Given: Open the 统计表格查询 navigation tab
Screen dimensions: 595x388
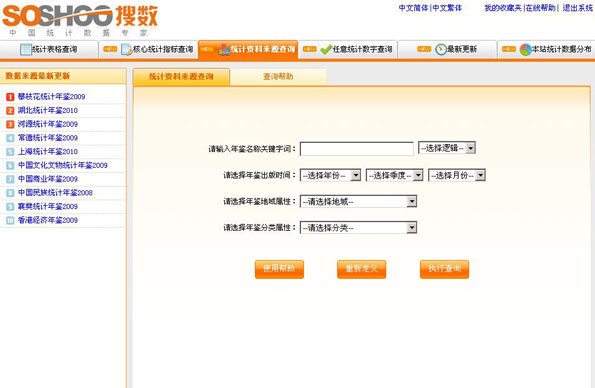Looking at the screenshot, I should 49,49.
